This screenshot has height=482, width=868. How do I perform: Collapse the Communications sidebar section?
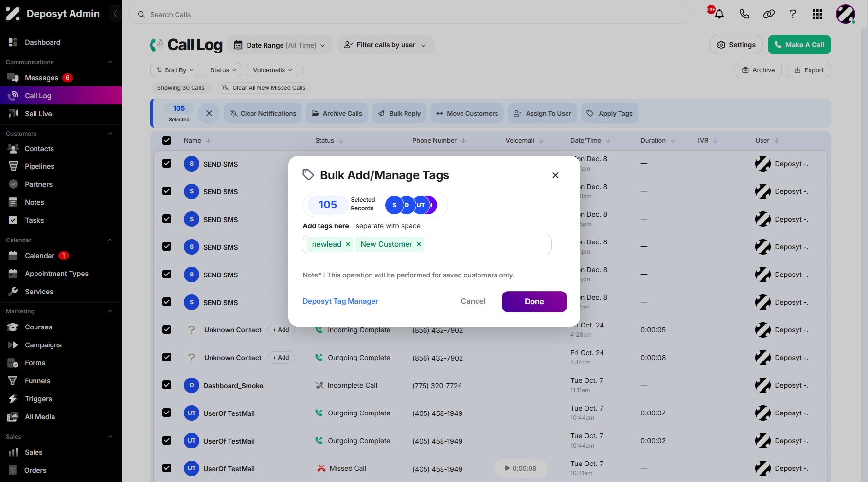tap(110, 62)
